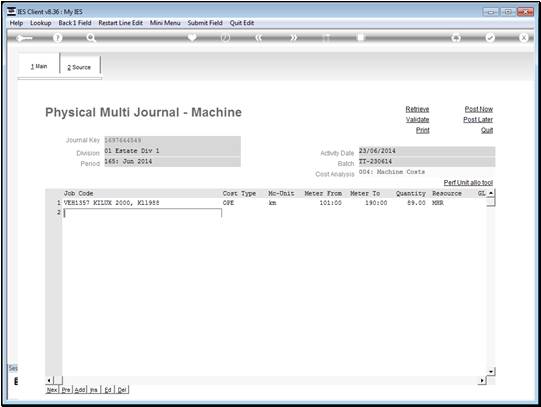
Task: Click the empty Job Code field in row 2
Action: click(142, 213)
